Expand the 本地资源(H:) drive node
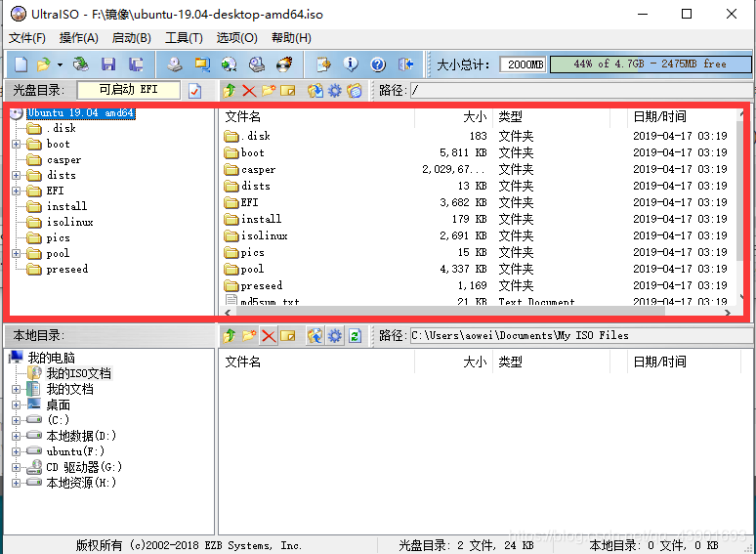The height and width of the screenshot is (554, 756). [x=16, y=483]
